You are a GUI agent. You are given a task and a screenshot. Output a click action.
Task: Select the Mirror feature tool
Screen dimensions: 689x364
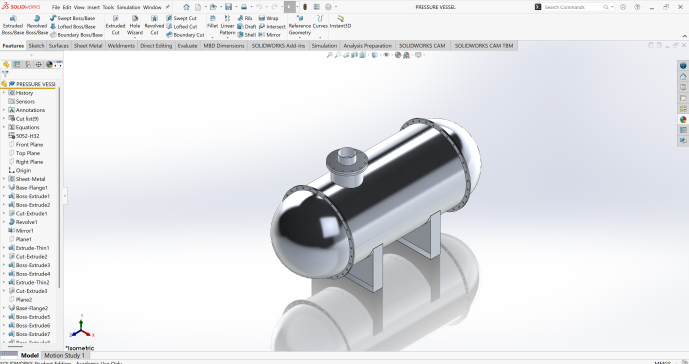tap(269, 35)
